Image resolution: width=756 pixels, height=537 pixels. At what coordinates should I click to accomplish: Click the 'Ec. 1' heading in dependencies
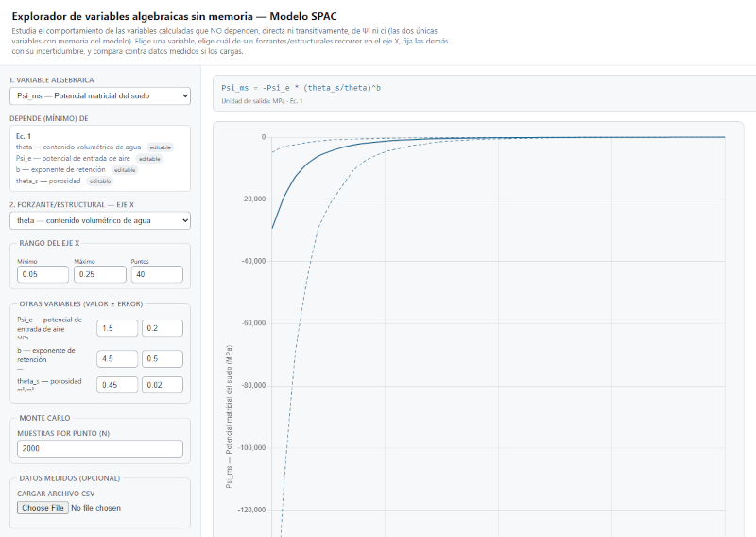pos(23,136)
